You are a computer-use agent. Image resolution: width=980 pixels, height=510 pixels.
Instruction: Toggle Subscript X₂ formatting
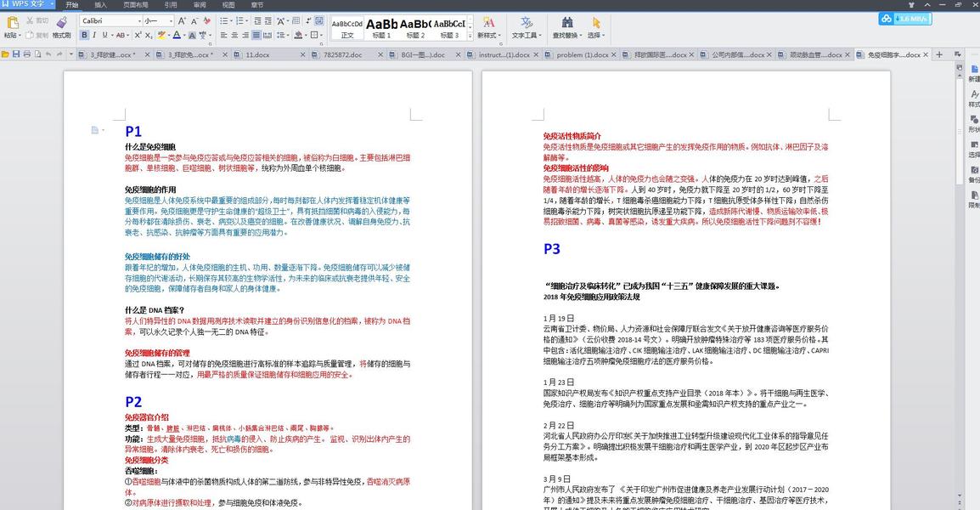pyautogui.click(x=149, y=35)
